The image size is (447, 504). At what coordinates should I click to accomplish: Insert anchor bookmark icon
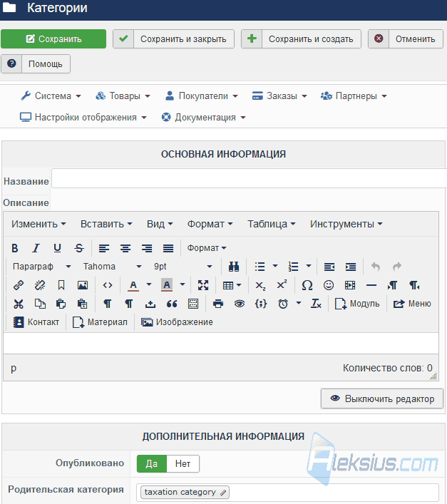(x=61, y=285)
